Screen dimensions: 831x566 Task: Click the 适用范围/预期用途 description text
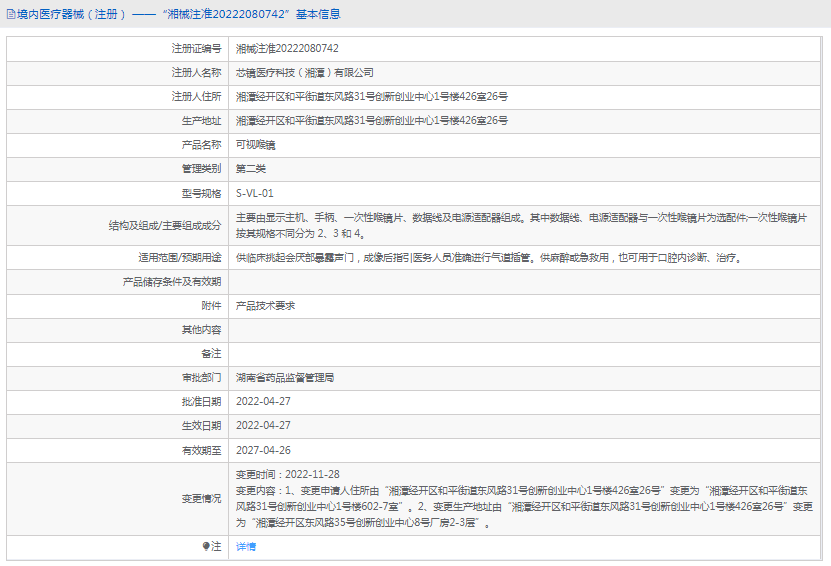[489, 258]
